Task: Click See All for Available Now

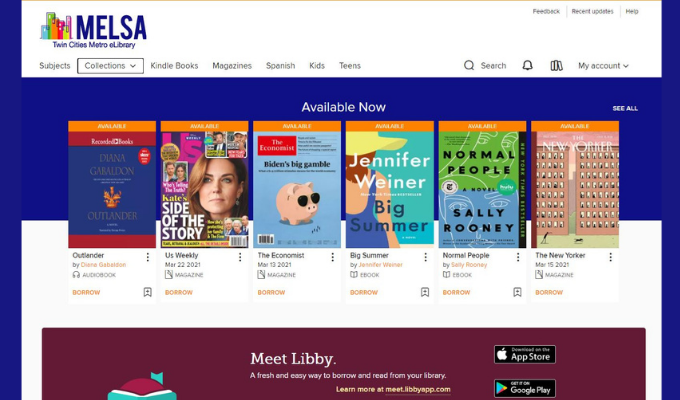Action: tap(625, 108)
